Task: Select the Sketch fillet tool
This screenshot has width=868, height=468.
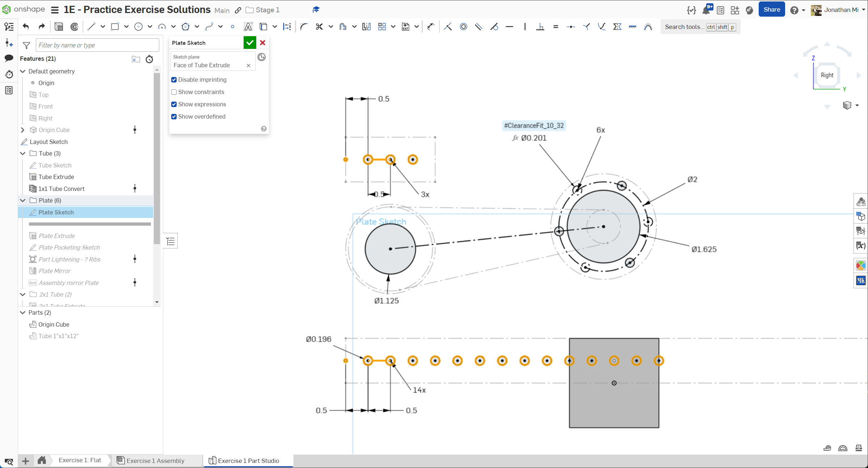Action: tap(304, 26)
